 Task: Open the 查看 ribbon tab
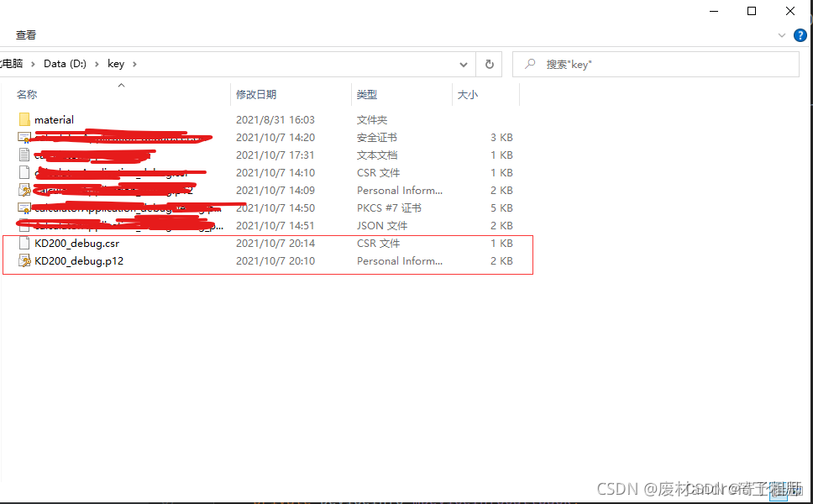point(26,35)
